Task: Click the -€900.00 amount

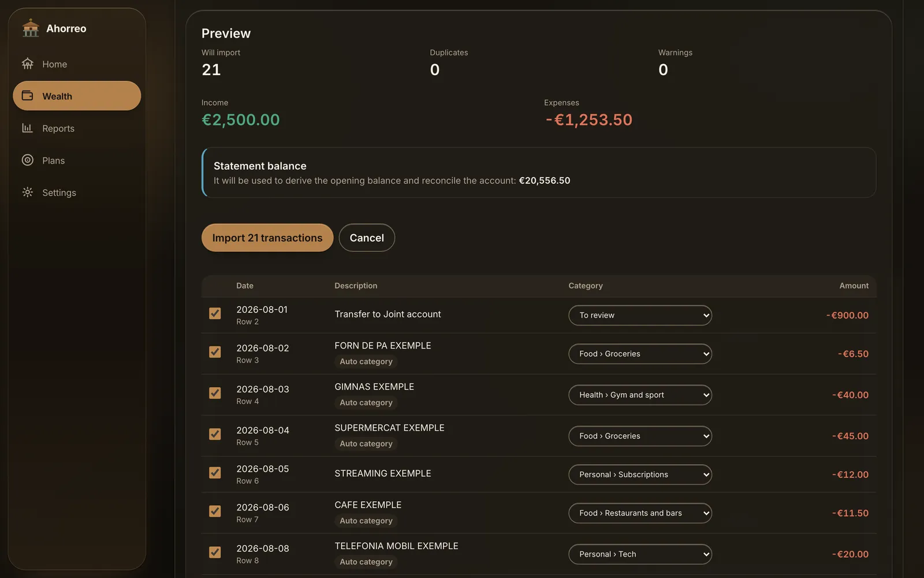Action: click(x=847, y=315)
